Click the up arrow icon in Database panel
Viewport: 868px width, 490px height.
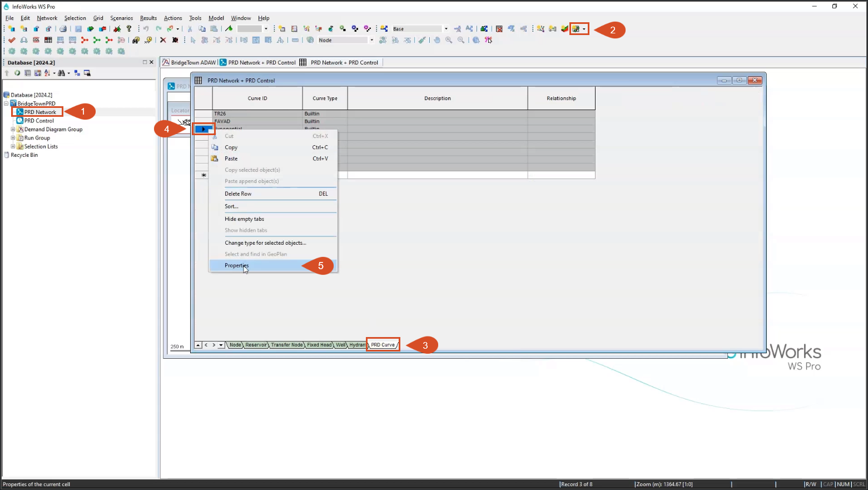(x=7, y=73)
